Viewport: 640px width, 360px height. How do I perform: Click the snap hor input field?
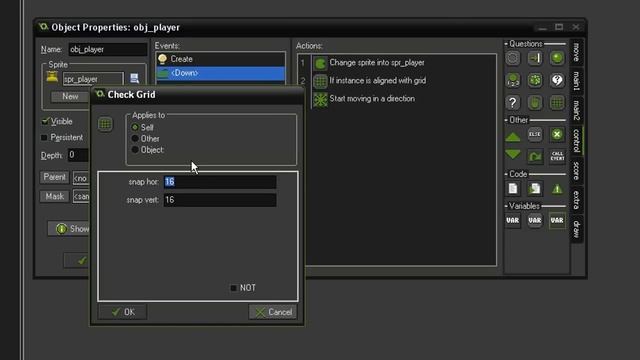220,182
